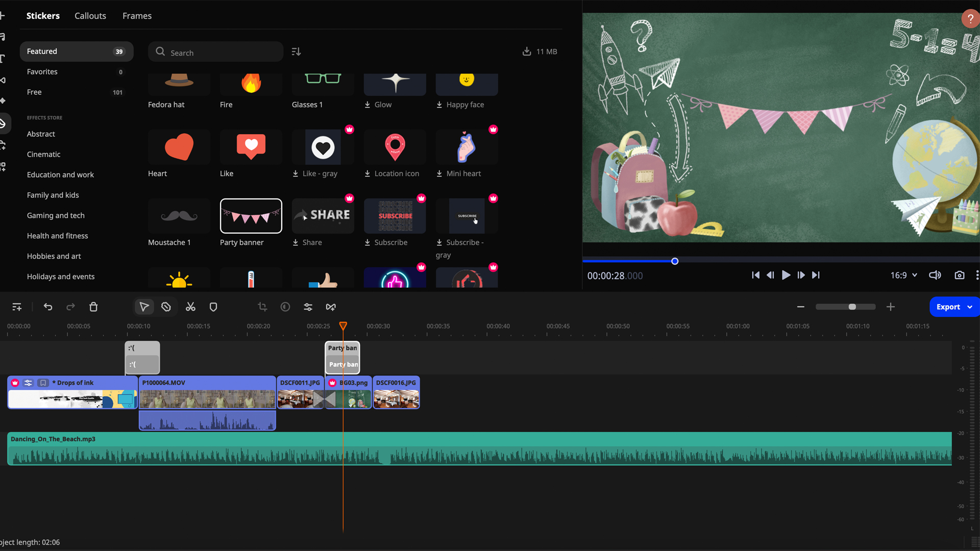Undo the last action
980x551 pixels.
[48, 307]
